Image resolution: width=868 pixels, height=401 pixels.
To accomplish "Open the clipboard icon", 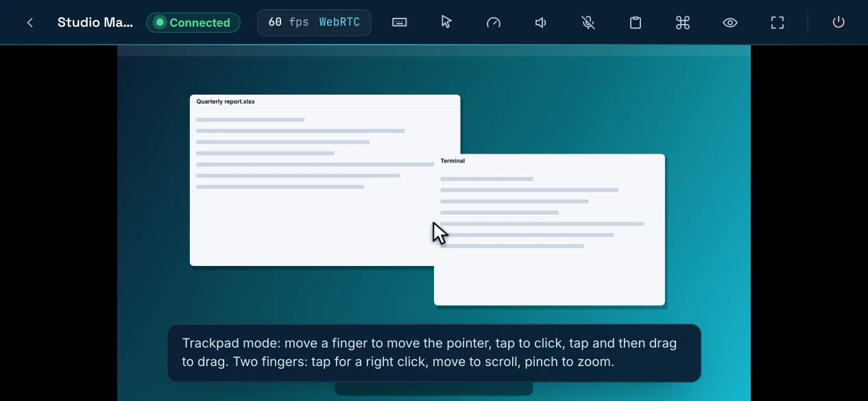I will pyautogui.click(x=636, y=23).
